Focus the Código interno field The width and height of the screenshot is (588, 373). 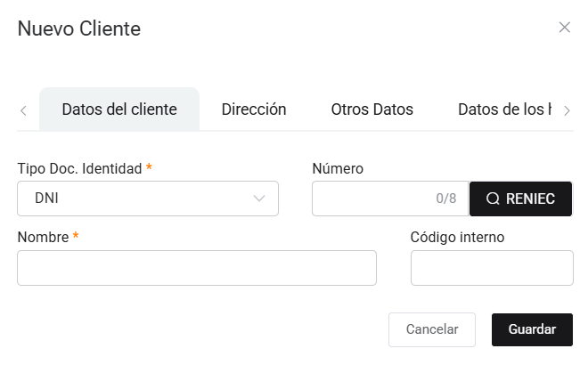point(492,268)
